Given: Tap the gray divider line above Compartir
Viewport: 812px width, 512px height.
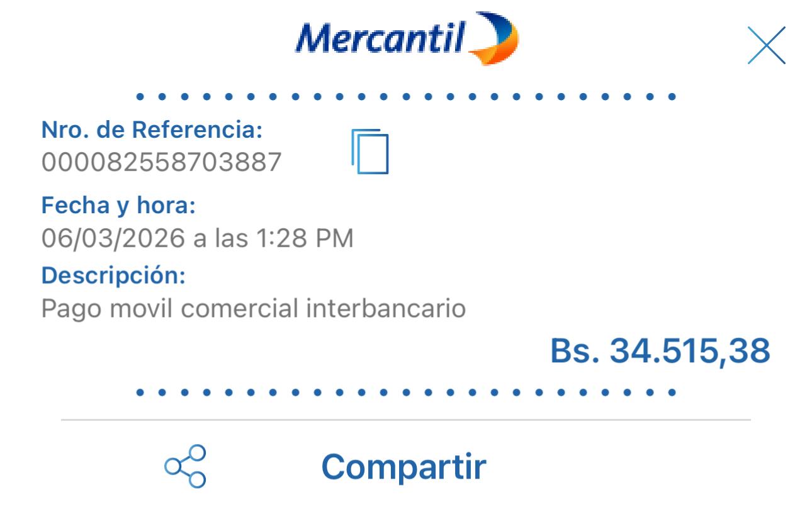Looking at the screenshot, I should tap(406, 420).
